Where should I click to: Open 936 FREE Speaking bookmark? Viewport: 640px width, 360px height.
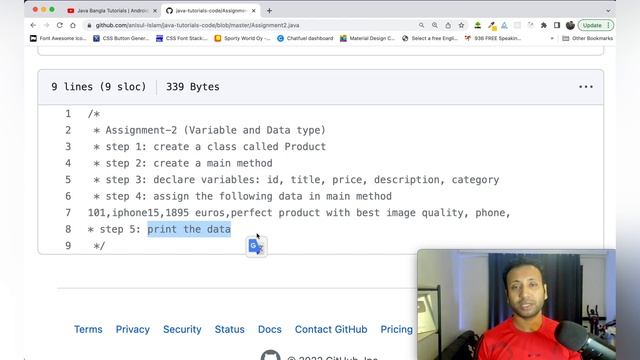493,38
